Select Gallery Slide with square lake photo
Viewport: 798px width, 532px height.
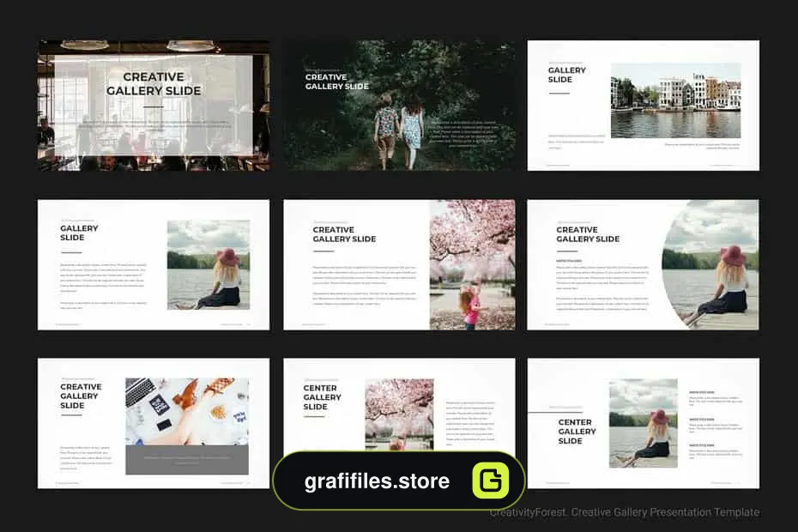154,265
